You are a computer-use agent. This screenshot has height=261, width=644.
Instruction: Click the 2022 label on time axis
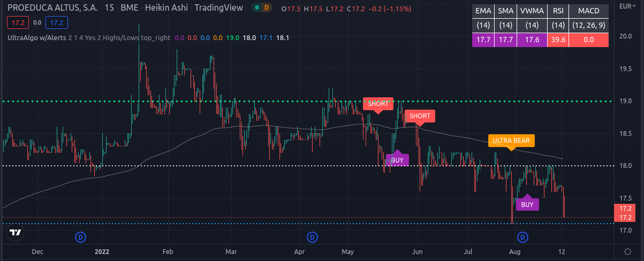102,251
